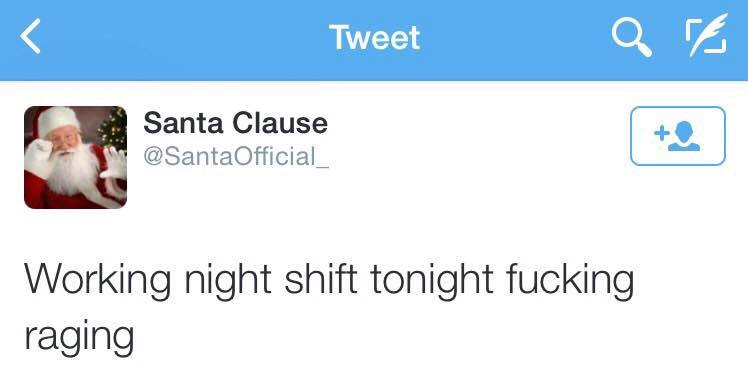Tap the quill inside the compose icon
748x369 pixels.
click(x=708, y=32)
